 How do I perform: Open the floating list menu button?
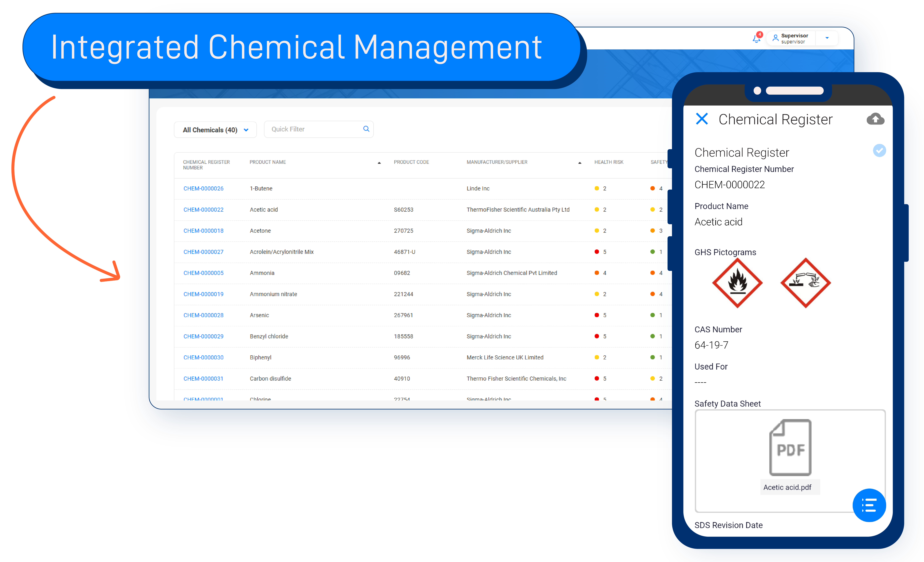[869, 505]
